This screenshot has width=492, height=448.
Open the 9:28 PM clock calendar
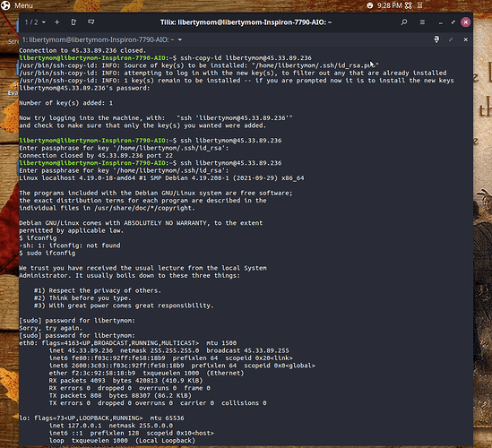pos(390,5)
